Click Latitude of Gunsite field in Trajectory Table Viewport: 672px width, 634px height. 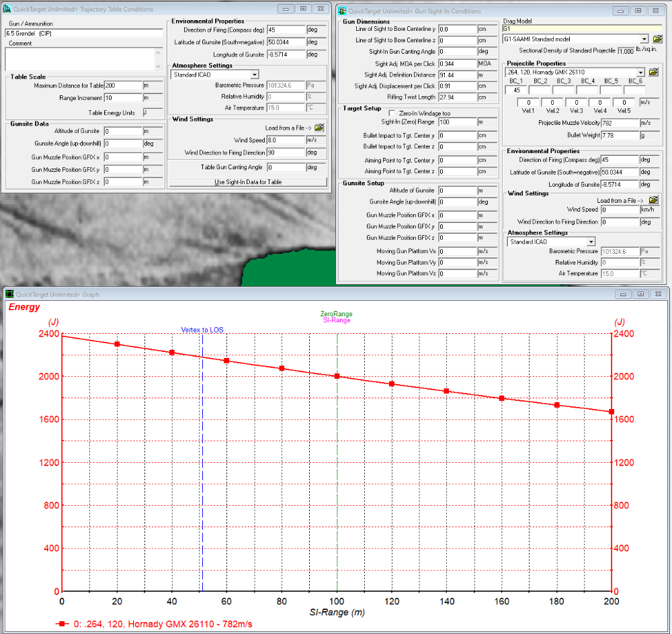tap(286, 42)
